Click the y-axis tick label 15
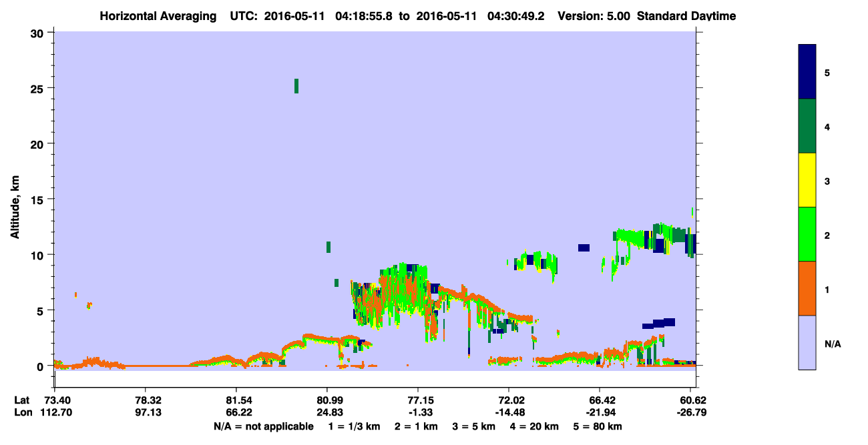The width and height of the screenshot is (868, 445). 37,199
